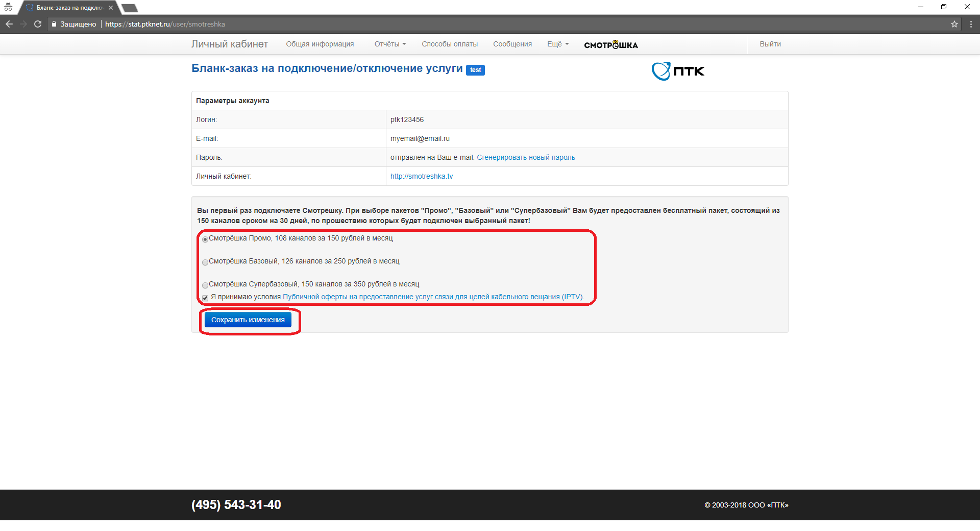Close the Бланк-заказ browser tab
The width and height of the screenshot is (980, 531).
111,8
